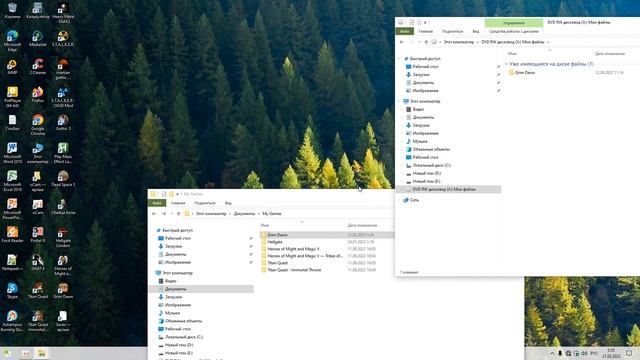Viewport: 640px width, 360px height.
Task: Select the Gothic 3 desktop shortcut
Action: pos(63,122)
